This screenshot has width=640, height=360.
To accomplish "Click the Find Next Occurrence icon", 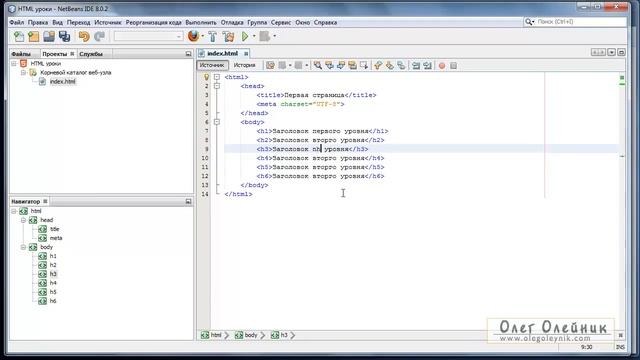I will [341, 65].
